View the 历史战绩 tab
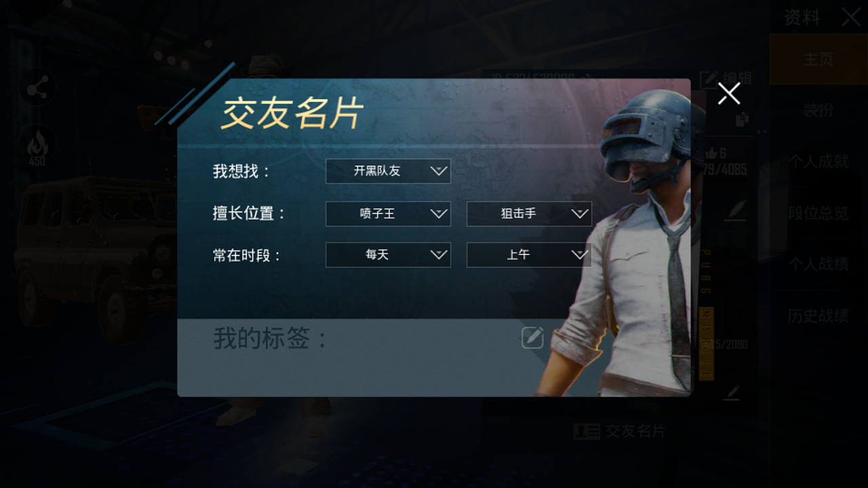868x488 pixels. (818, 316)
